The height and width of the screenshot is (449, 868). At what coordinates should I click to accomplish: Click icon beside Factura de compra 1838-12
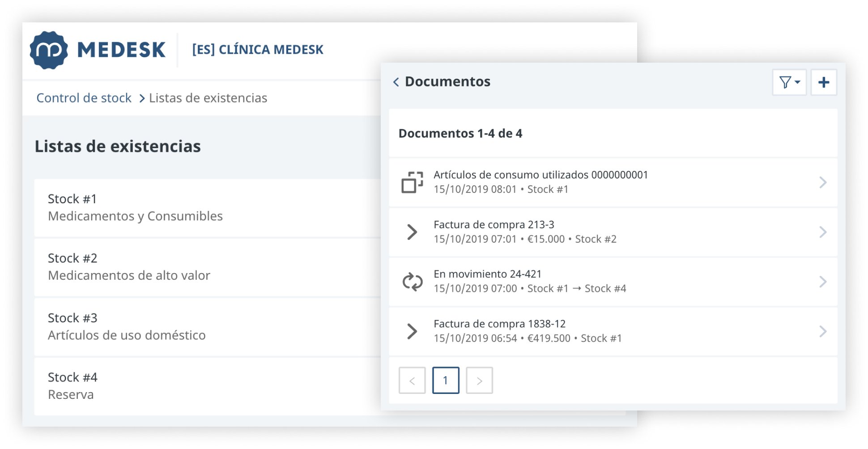click(x=412, y=331)
